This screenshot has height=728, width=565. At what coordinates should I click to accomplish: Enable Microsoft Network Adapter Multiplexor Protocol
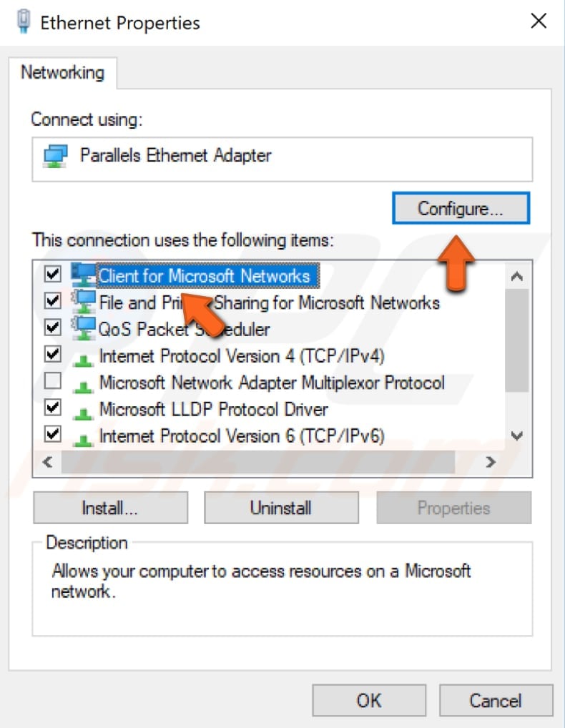click(x=52, y=382)
